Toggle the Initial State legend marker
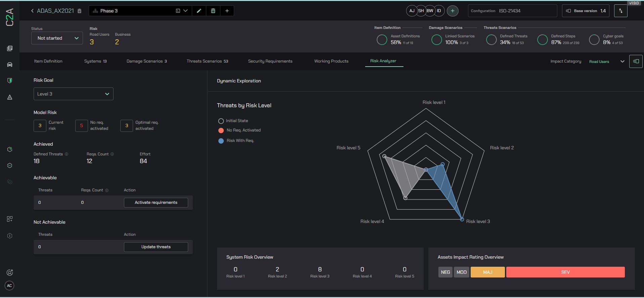This screenshot has width=644, height=298. tap(221, 121)
